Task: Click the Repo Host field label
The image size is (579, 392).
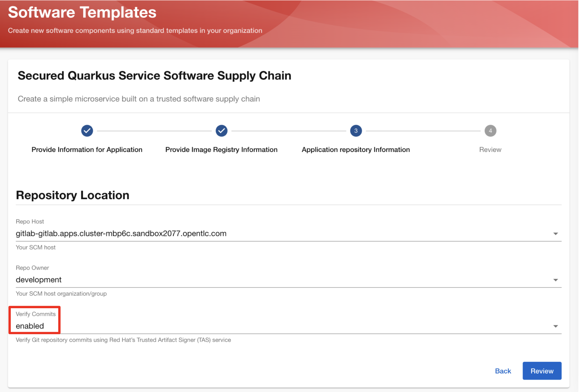Action: [30, 221]
